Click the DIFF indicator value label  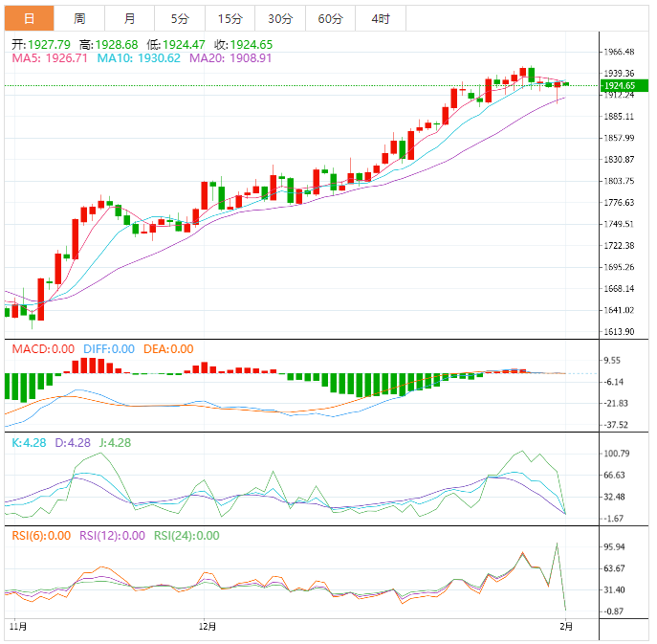pyautogui.click(x=108, y=349)
